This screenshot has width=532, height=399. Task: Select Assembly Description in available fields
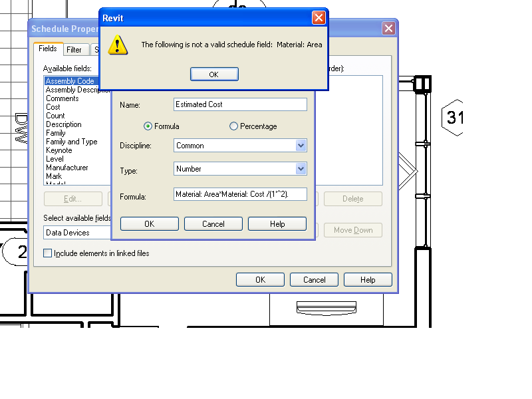(x=77, y=90)
